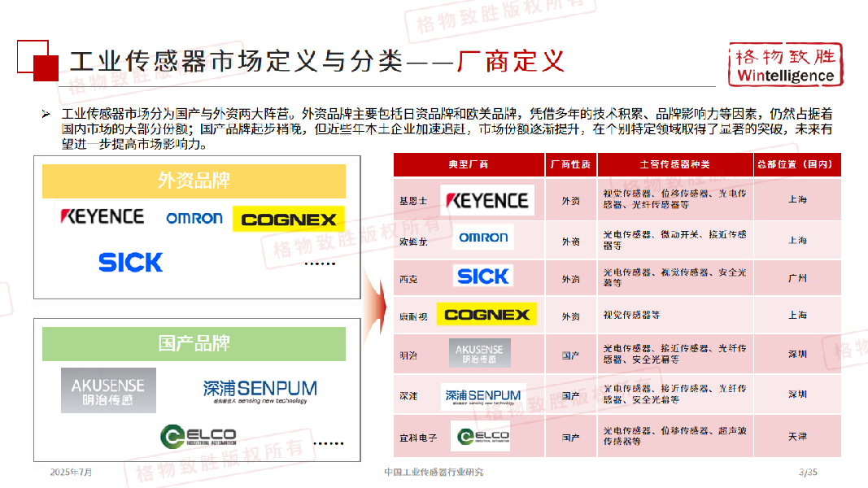Click sensor types cell in the 宜科电子 row
868x488 pixels.
click(x=675, y=435)
